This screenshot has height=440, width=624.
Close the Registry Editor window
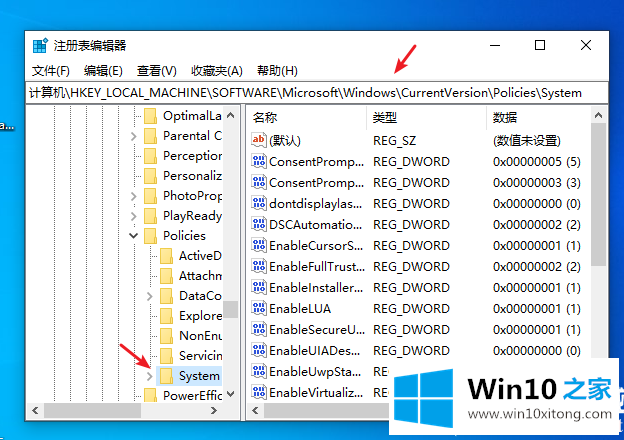(x=586, y=45)
